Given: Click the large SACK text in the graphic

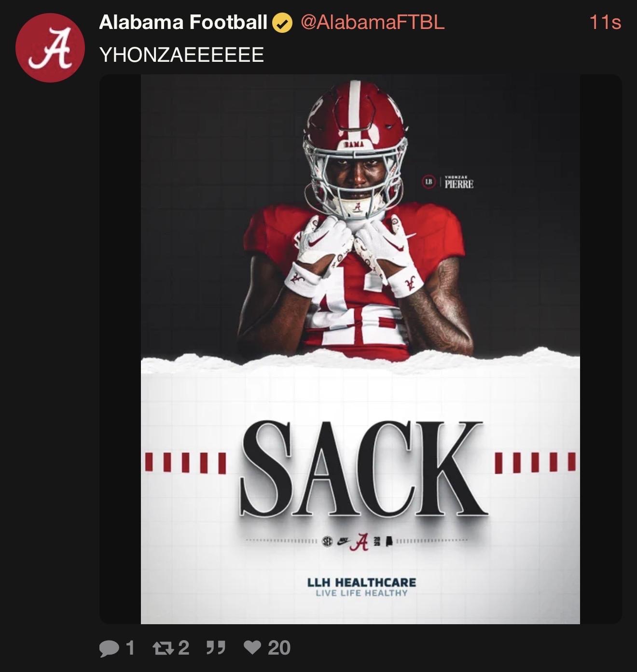Looking at the screenshot, I should 362,469.
